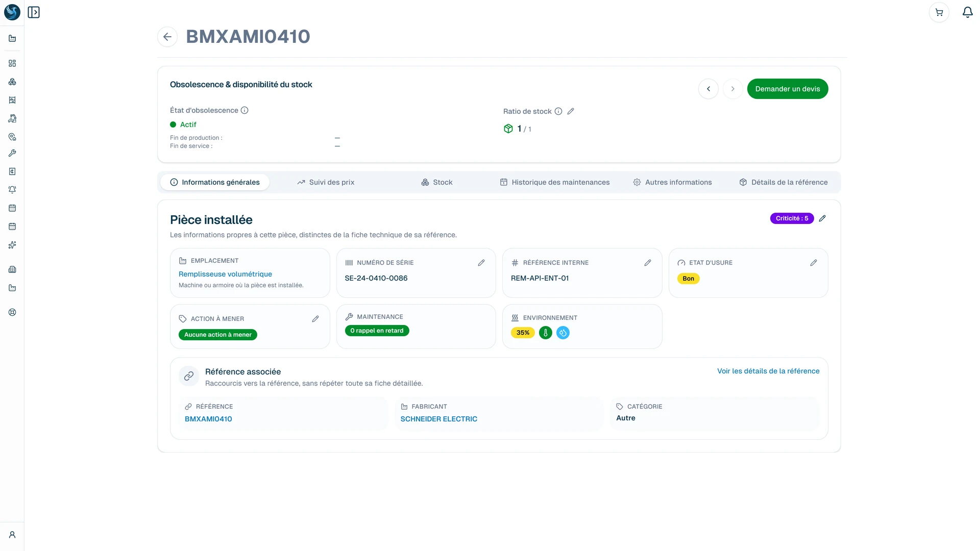980x551 pixels.
Task: Edit the Etat d'usure value
Action: [x=814, y=263]
